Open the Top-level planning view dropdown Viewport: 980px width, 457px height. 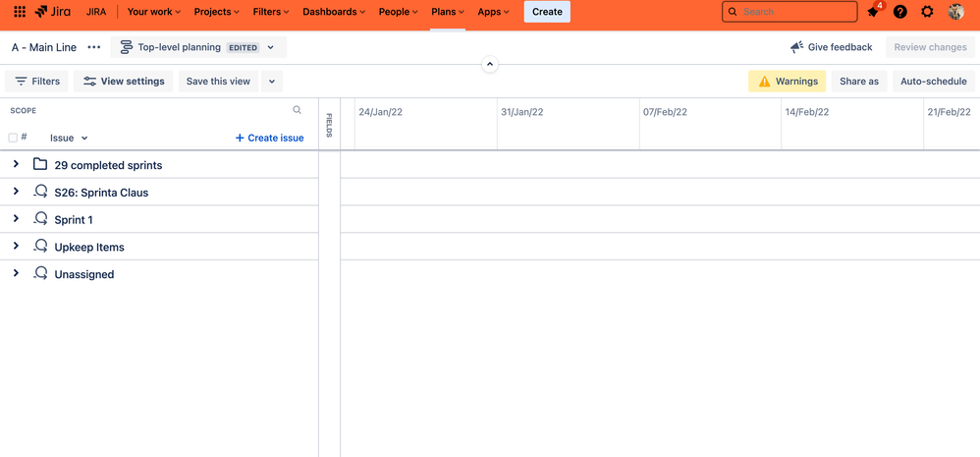[x=198, y=47]
